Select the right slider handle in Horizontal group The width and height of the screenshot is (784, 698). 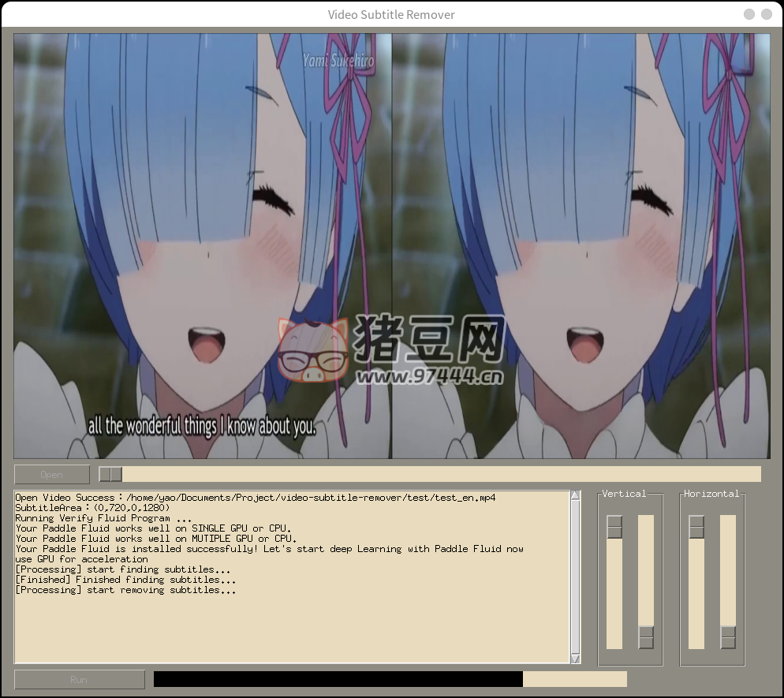click(x=728, y=636)
